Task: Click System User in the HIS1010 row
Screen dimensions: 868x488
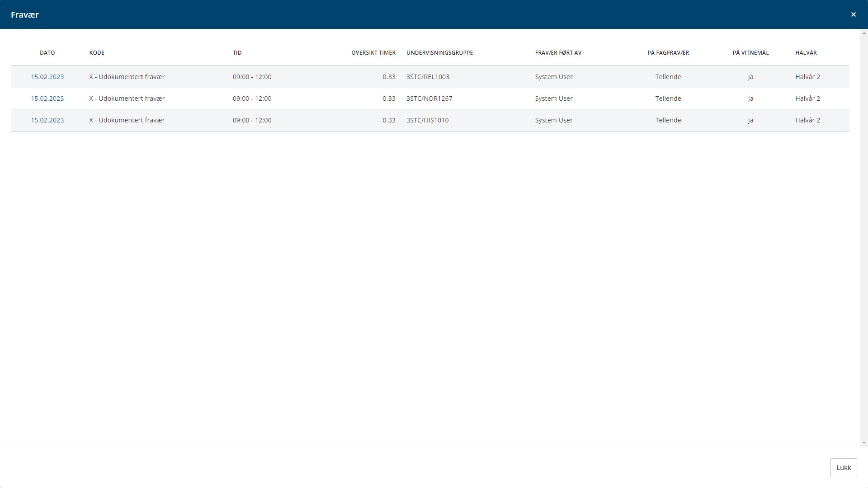Action: 554,120
